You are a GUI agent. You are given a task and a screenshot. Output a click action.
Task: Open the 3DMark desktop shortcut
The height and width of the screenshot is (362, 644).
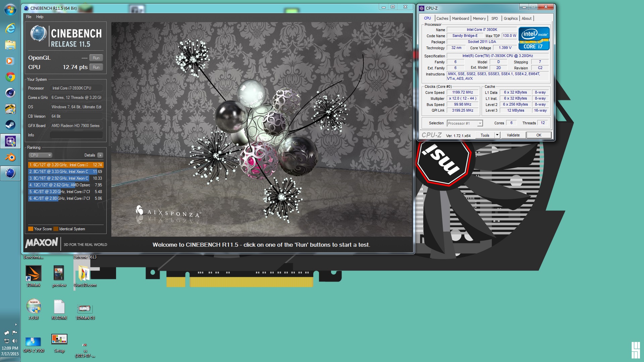pos(33,276)
